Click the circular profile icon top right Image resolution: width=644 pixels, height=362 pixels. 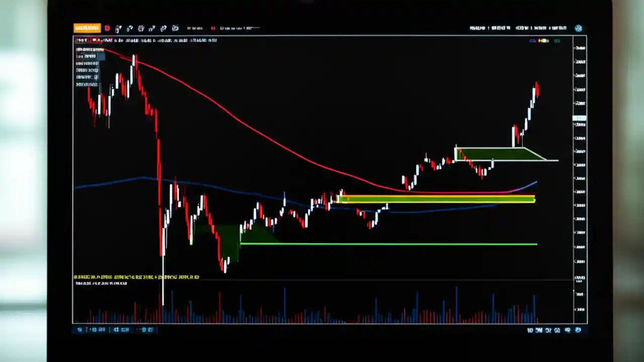coord(578,28)
